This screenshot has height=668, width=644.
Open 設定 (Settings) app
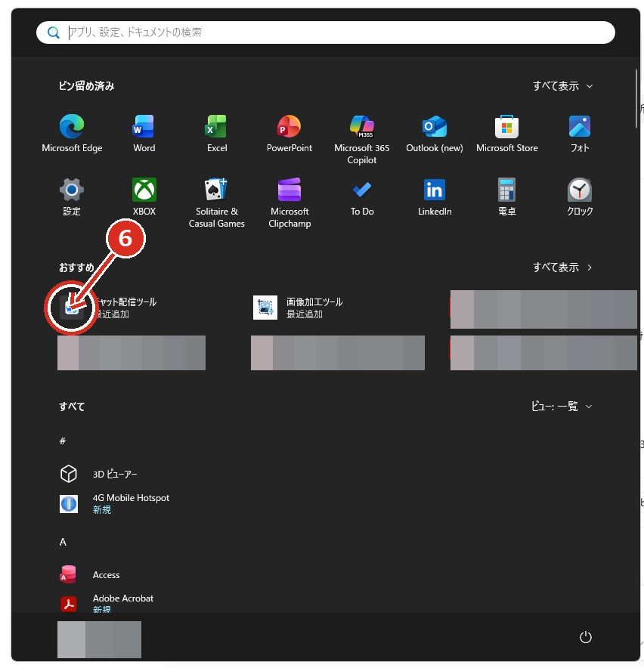click(x=72, y=196)
